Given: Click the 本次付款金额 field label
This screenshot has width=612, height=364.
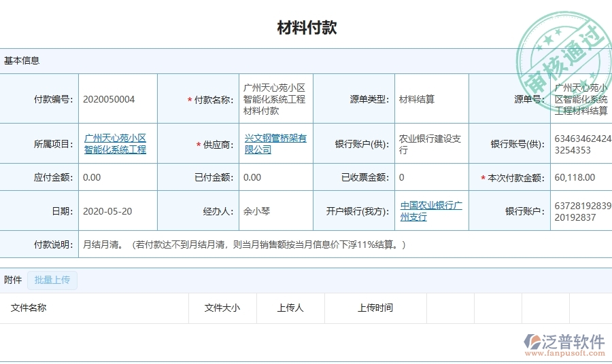Looking at the screenshot, I should [x=513, y=178].
